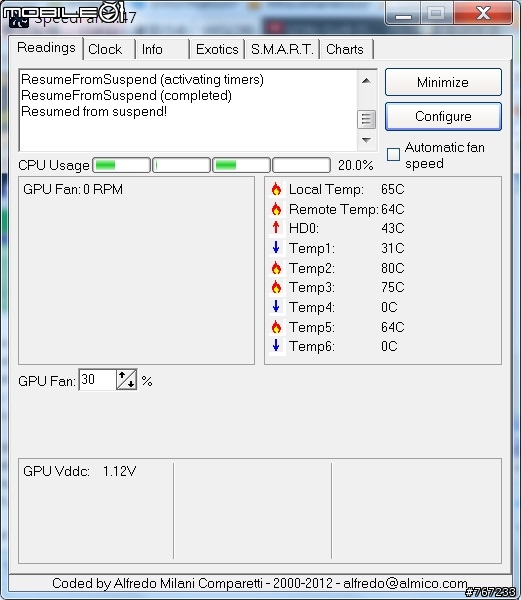Click the first CPU usage bar
This screenshot has height=600, width=521.
pos(121,165)
